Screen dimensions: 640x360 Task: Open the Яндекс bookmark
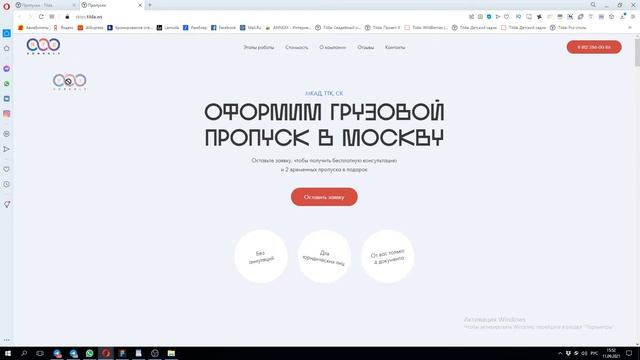pyautogui.click(x=63, y=28)
